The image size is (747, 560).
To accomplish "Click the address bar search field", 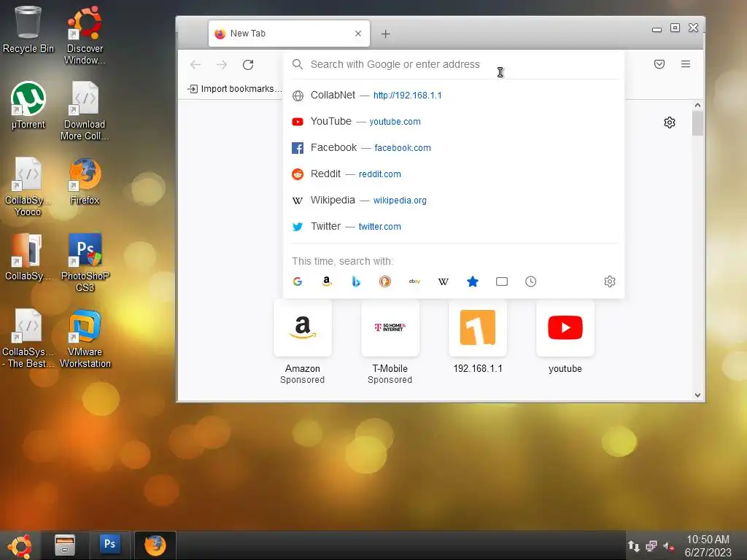I will click(x=454, y=64).
